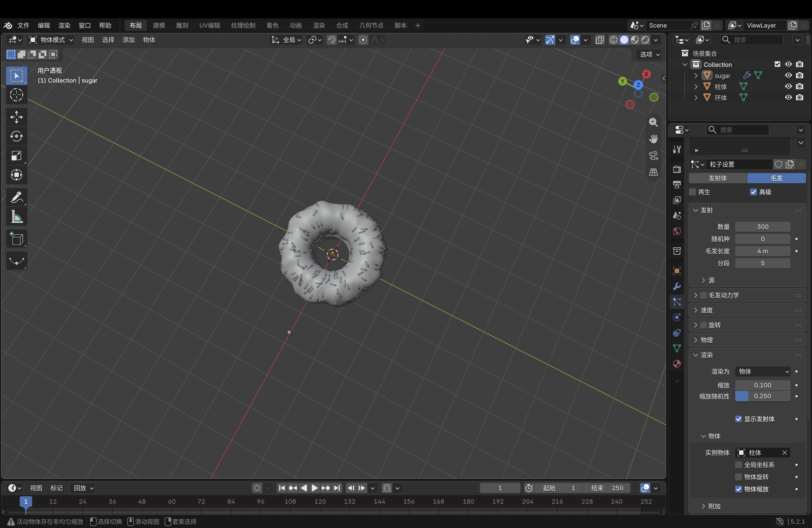The image size is (812, 528).
Task: Select the Annotate pencil tool
Action: click(x=16, y=197)
